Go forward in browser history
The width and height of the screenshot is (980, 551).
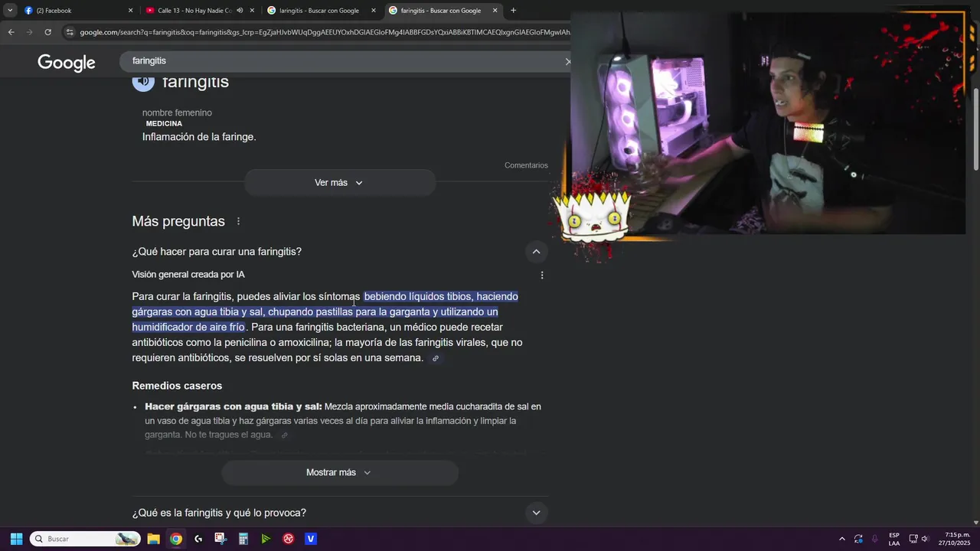(29, 32)
